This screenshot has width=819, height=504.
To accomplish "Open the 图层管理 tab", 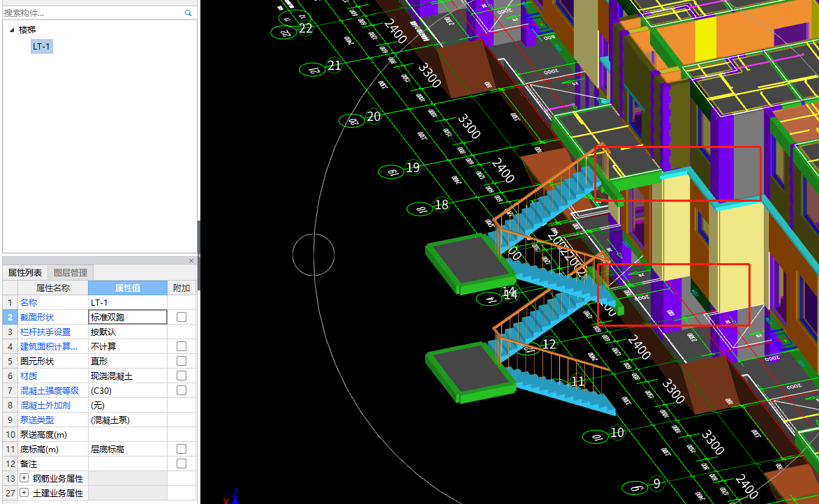I will pyautogui.click(x=71, y=273).
